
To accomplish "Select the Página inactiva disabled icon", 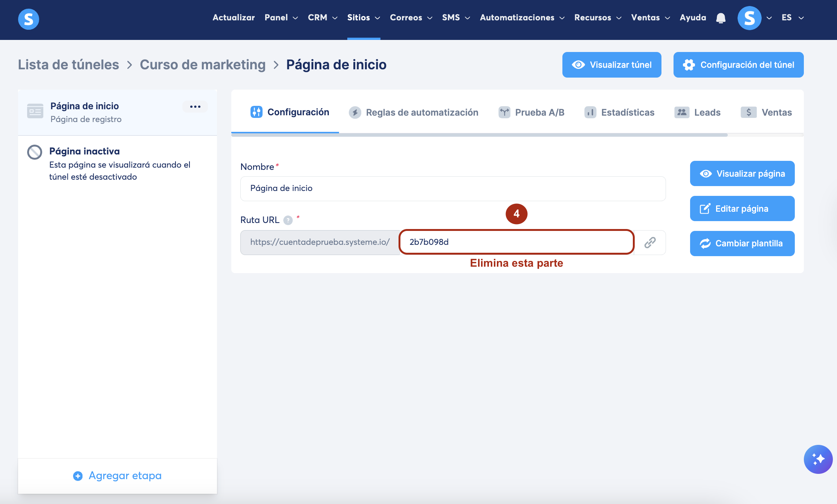I will (x=35, y=152).
